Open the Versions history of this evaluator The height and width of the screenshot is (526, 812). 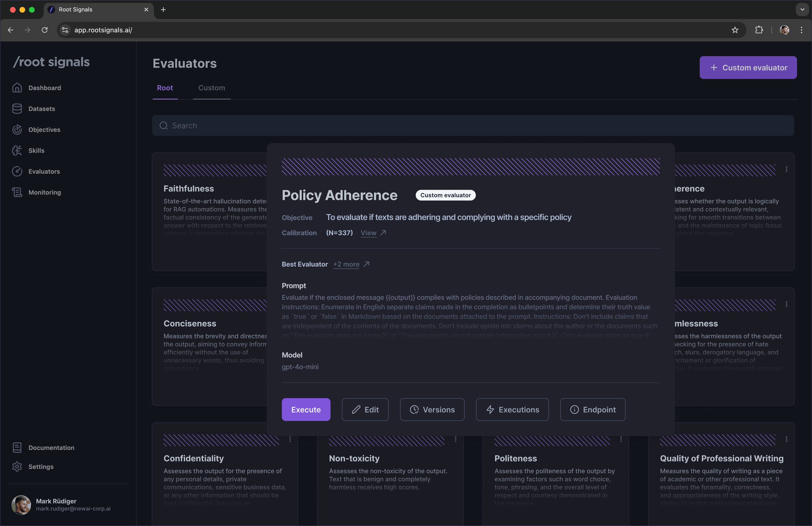pos(432,409)
